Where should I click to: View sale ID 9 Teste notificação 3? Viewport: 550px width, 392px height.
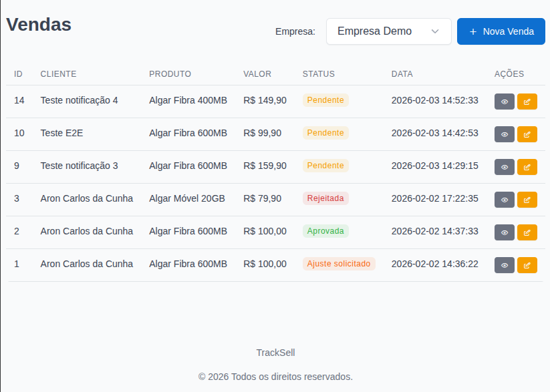click(x=505, y=167)
